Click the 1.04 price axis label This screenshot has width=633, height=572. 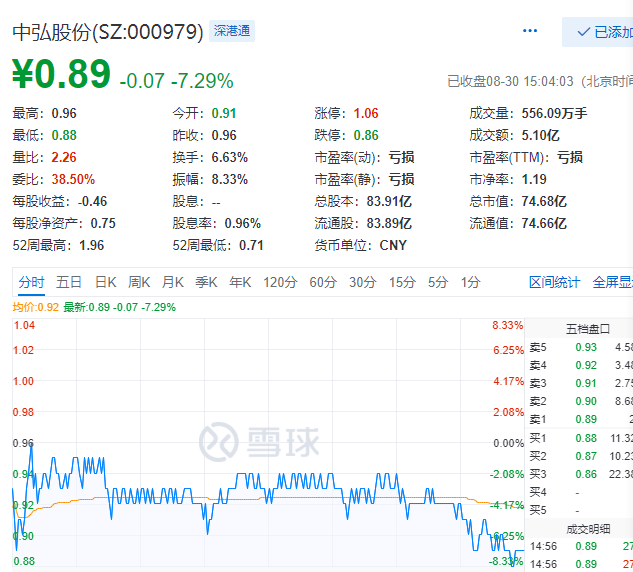24,325
